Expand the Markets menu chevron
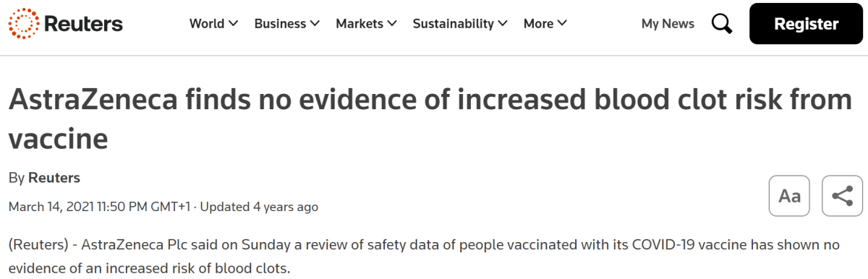Image resolution: width=868 pixels, height=279 pixels. [x=392, y=24]
